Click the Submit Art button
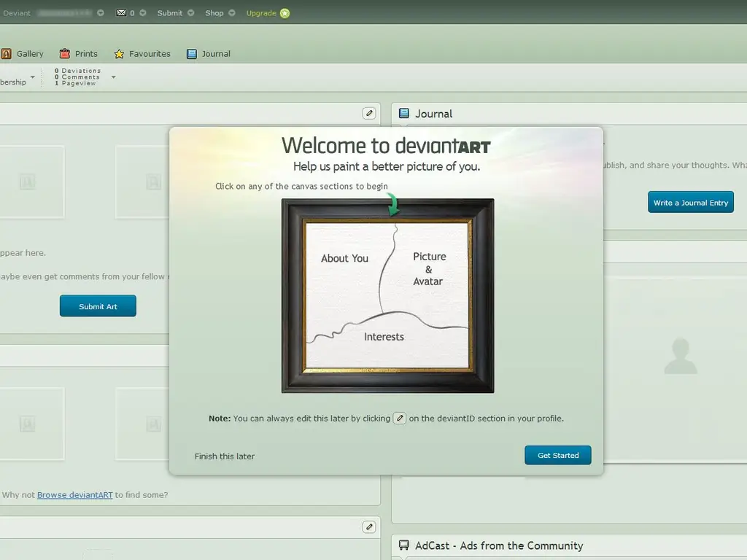Screen dimensions: 747x560 tap(98, 306)
